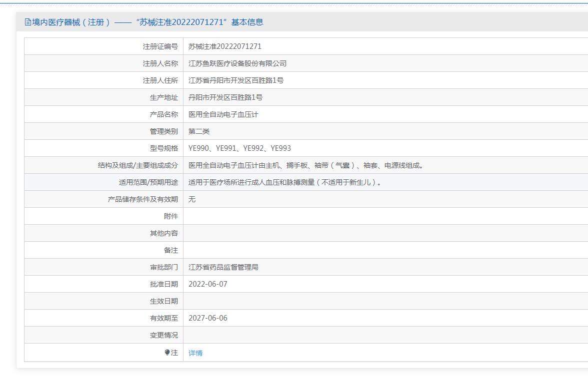Select the approval date 2022-06-07
588x380 pixels.
(x=207, y=284)
